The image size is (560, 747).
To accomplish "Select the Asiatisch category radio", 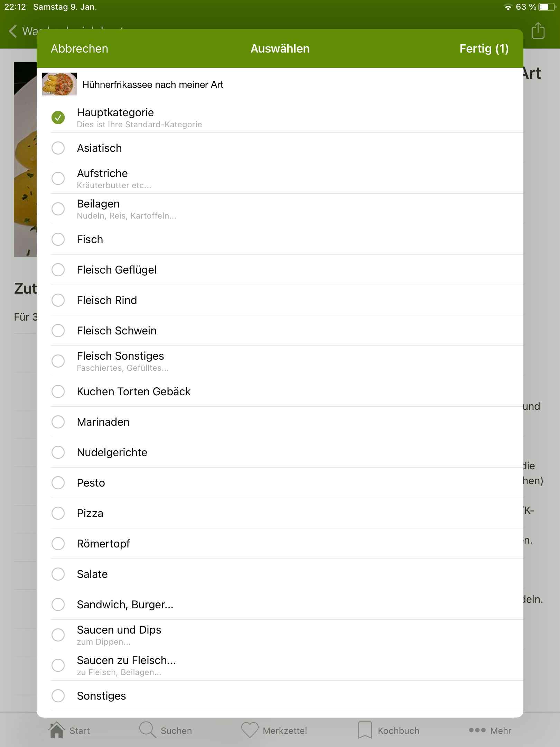I will [58, 148].
